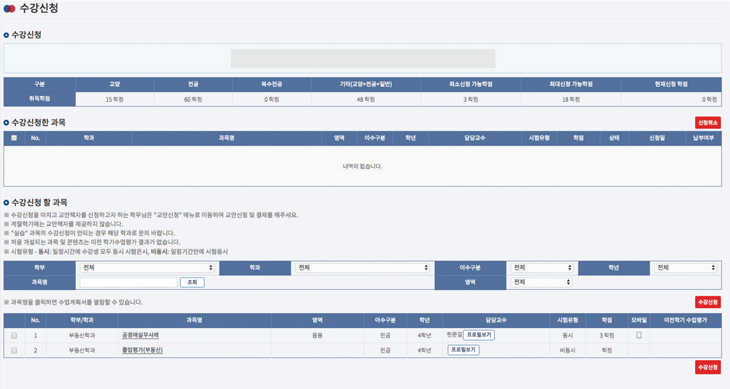Click the 3 학점 cell in the 공경매실무사례 row
This screenshot has height=389, width=730.
point(607,335)
